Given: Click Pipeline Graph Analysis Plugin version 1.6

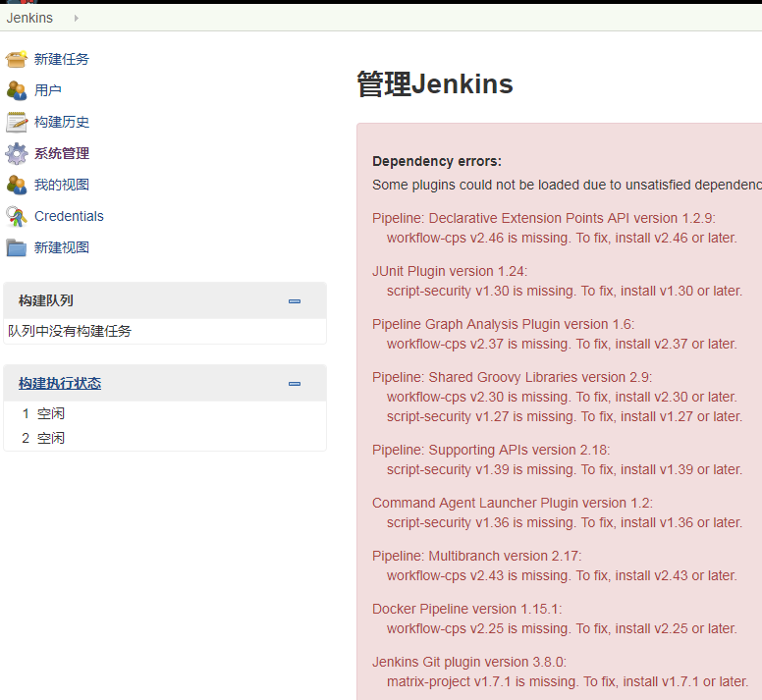Looking at the screenshot, I should 504,325.
